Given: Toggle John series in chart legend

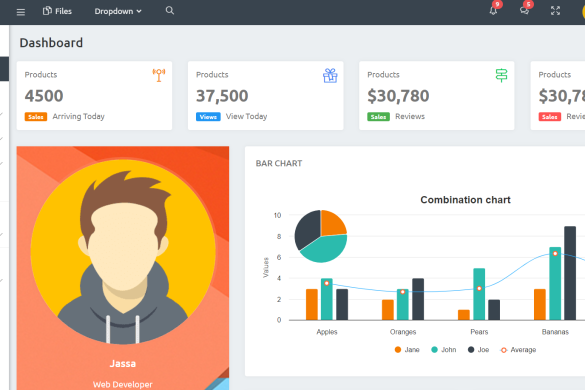Looking at the screenshot, I should (444, 350).
